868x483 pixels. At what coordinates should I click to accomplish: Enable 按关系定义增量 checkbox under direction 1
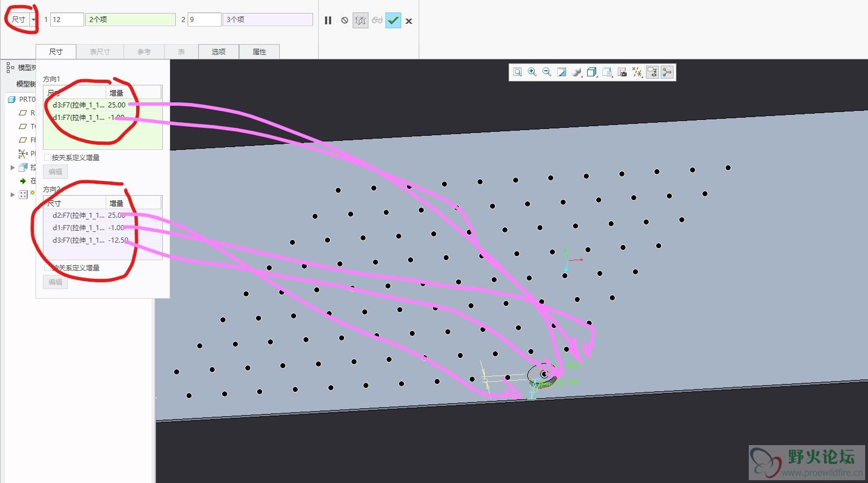[47, 157]
